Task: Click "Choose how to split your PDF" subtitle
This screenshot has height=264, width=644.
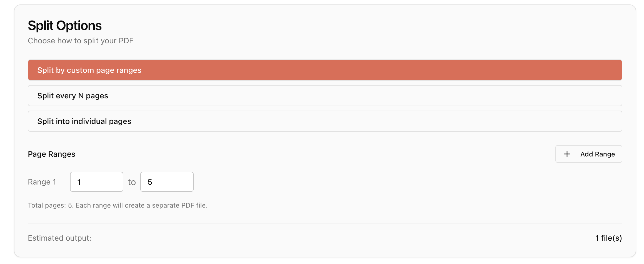Action: 81,41
